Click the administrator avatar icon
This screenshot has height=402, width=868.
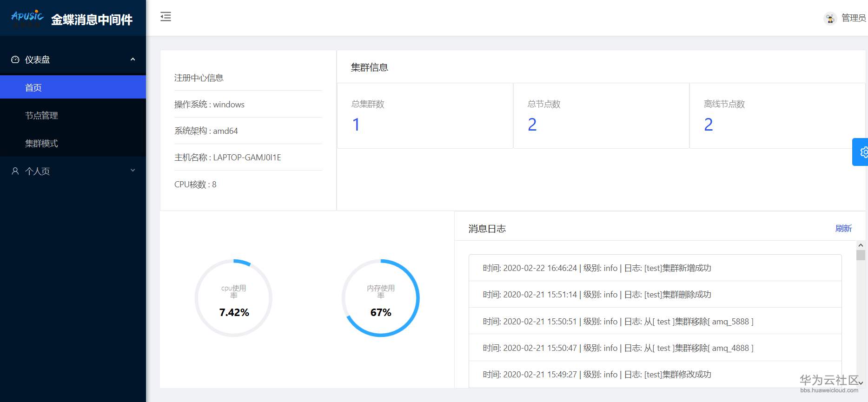[830, 18]
